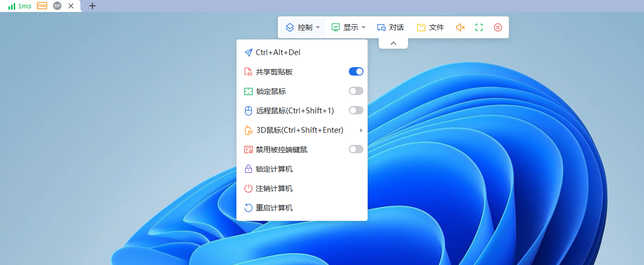Choose 重启计算机 from the menu

(302, 208)
